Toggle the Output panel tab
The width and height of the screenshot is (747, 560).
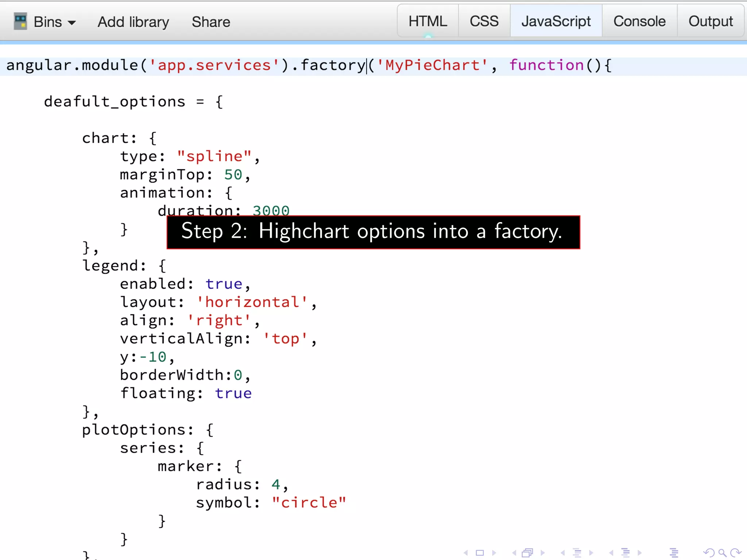(x=711, y=21)
